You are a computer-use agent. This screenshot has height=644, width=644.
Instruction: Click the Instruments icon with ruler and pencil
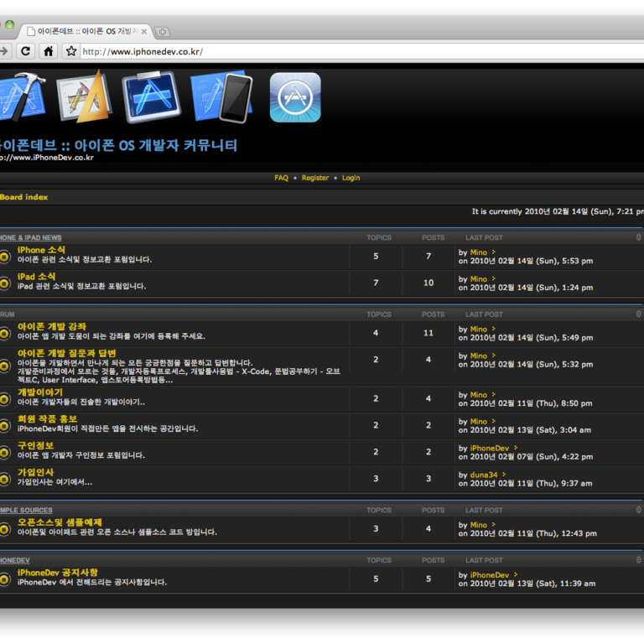tap(84, 96)
